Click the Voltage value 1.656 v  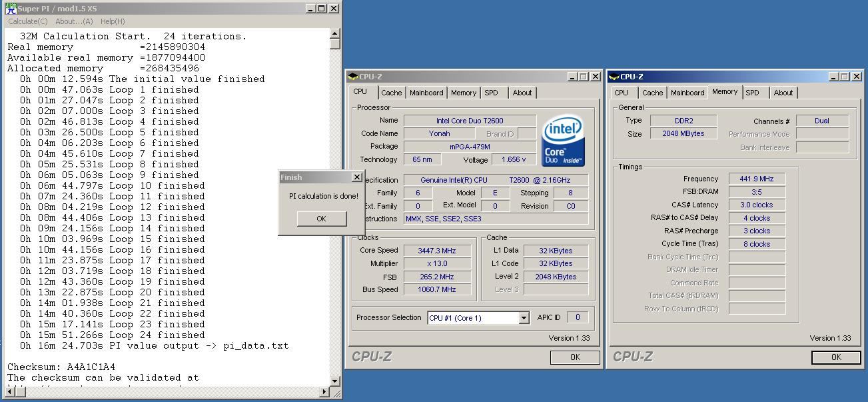coord(514,159)
